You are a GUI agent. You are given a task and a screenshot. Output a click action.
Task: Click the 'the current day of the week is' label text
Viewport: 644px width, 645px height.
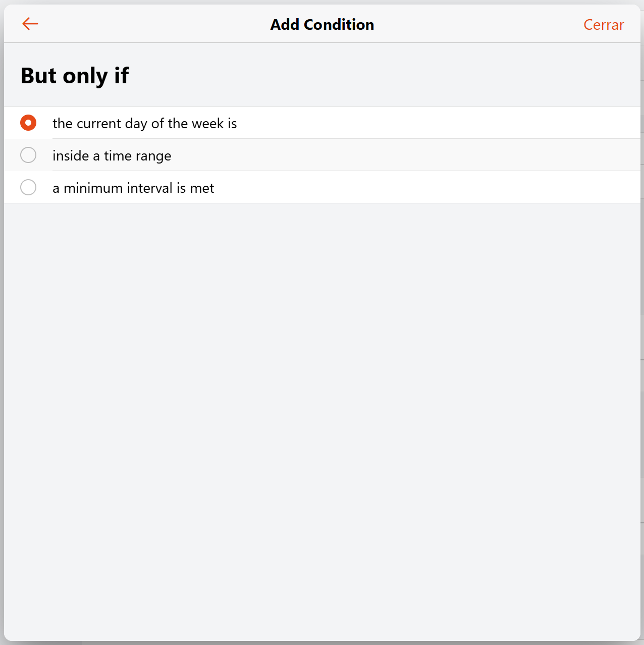pos(144,124)
